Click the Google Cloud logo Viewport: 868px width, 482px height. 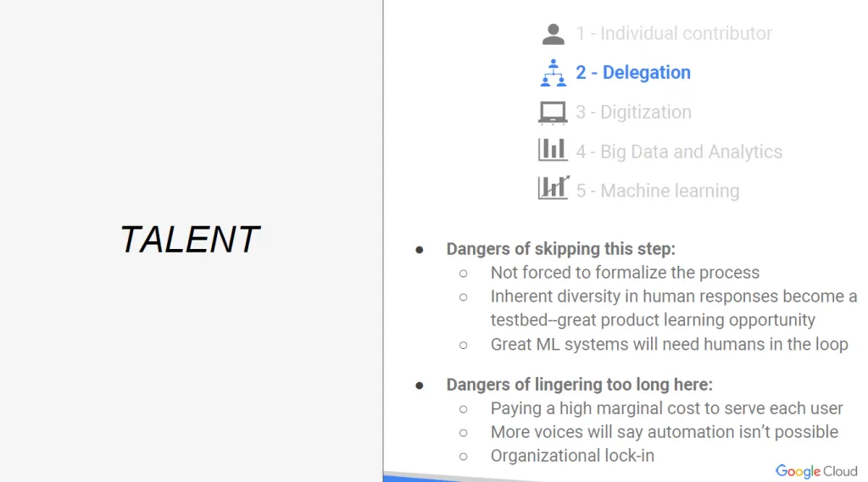coord(816,471)
